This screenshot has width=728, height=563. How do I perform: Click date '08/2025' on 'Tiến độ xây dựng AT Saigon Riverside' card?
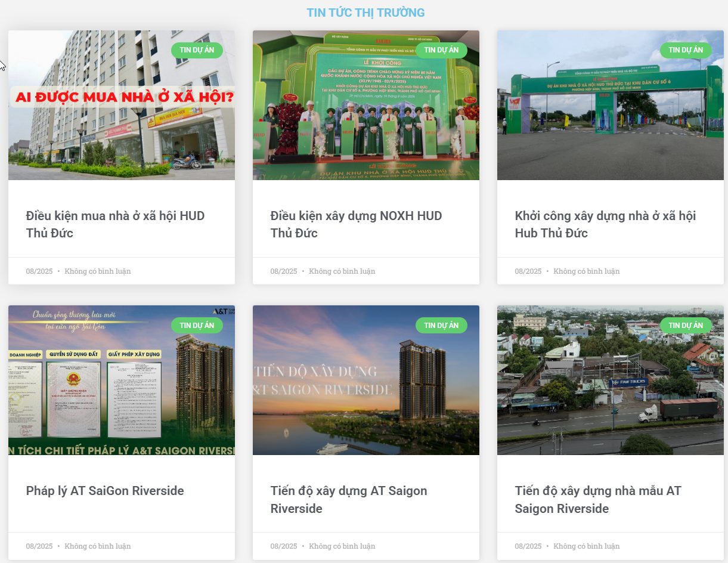284,546
